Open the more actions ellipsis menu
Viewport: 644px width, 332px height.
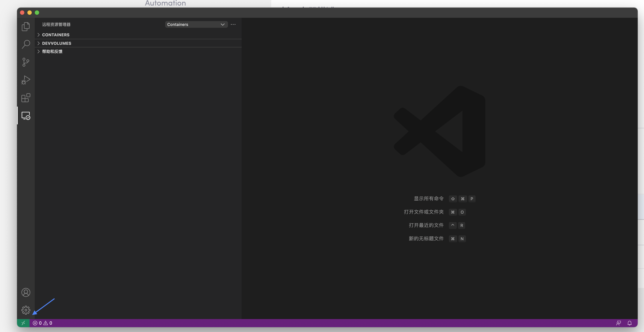point(233,25)
